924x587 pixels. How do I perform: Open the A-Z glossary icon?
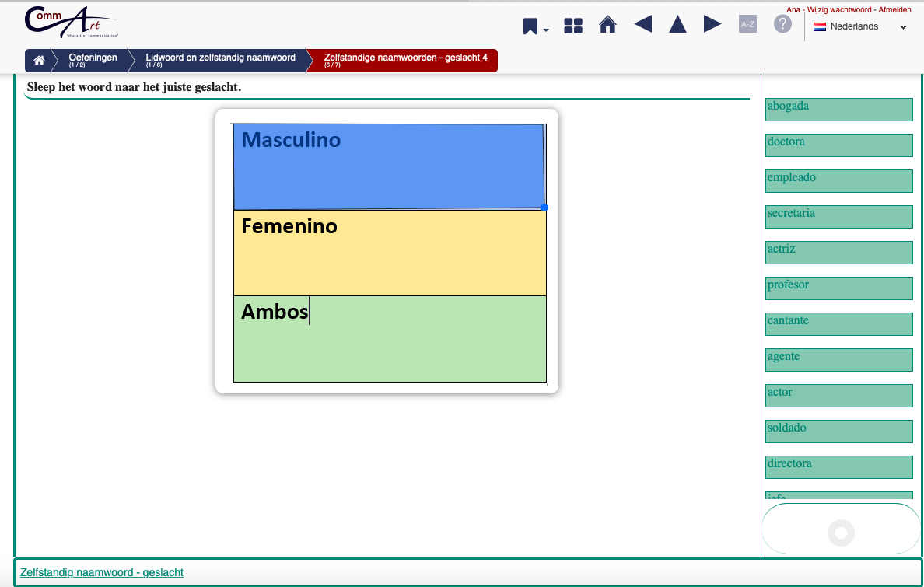pos(747,24)
